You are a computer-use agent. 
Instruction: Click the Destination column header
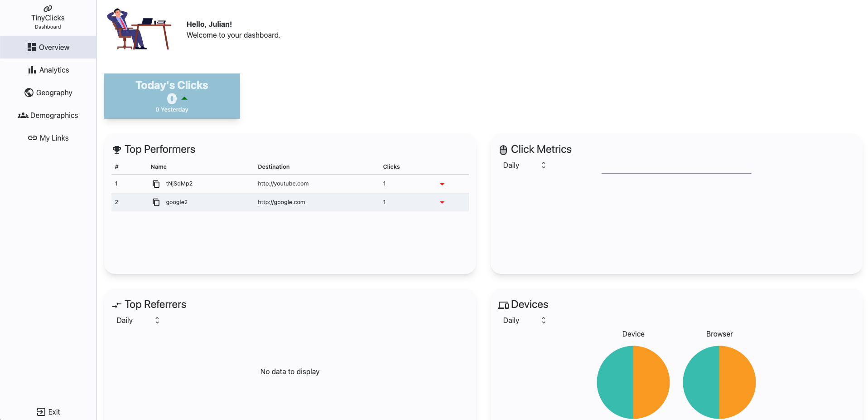274,166
